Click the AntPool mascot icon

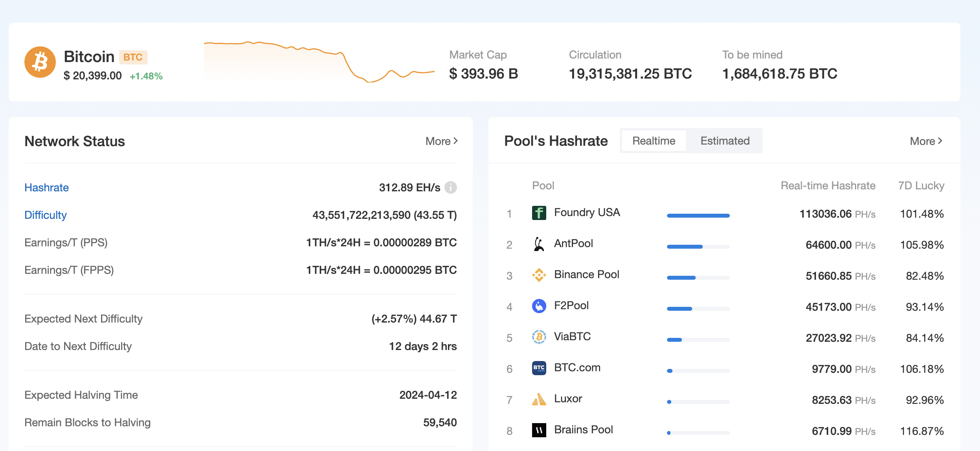tap(539, 244)
